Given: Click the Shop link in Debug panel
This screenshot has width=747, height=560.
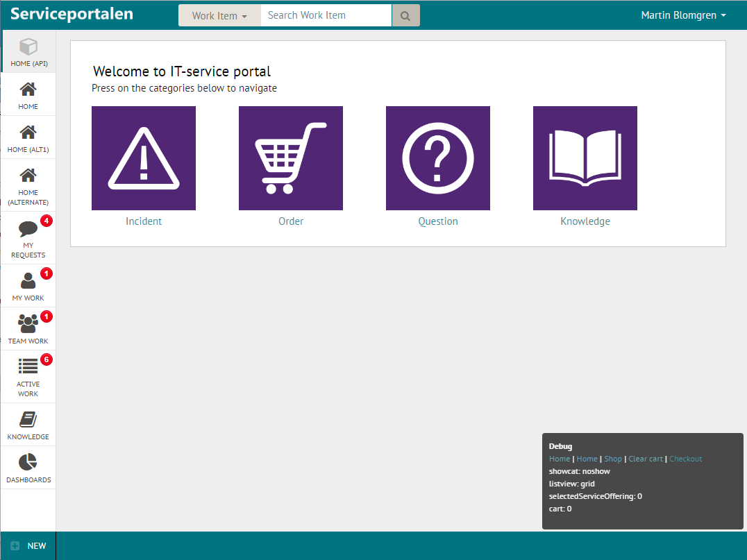Looking at the screenshot, I should (x=613, y=459).
